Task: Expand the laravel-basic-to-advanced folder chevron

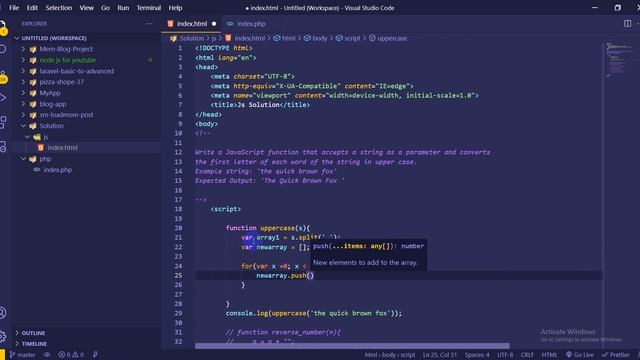Action: tap(23, 71)
